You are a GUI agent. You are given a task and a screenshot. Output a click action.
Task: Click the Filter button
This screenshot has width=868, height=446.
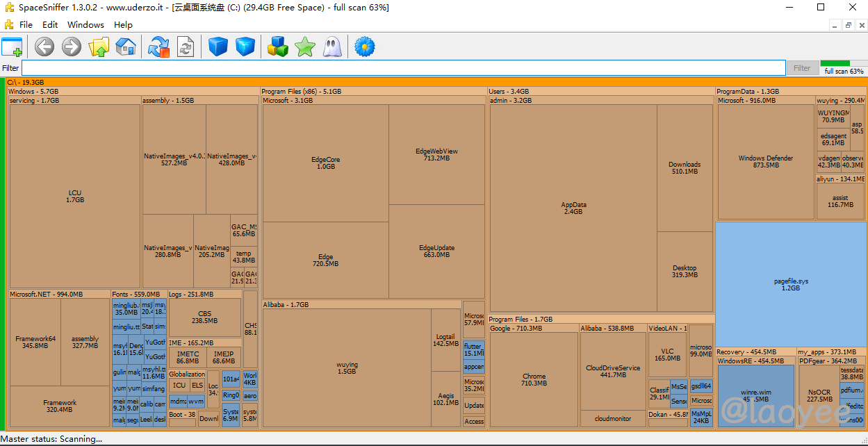pyautogui.click(x=801, y=68)
